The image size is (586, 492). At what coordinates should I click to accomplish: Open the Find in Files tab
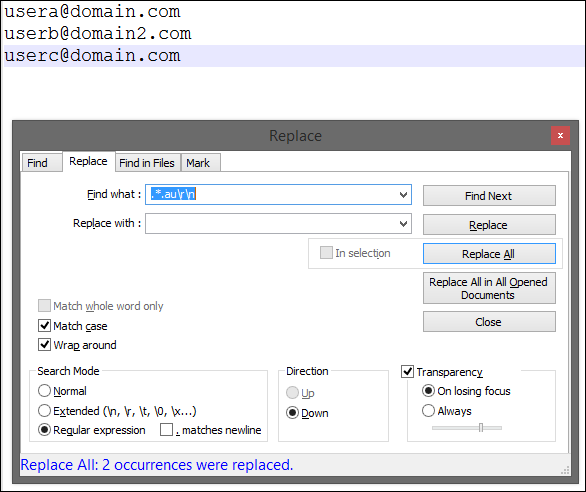[147, 163]
